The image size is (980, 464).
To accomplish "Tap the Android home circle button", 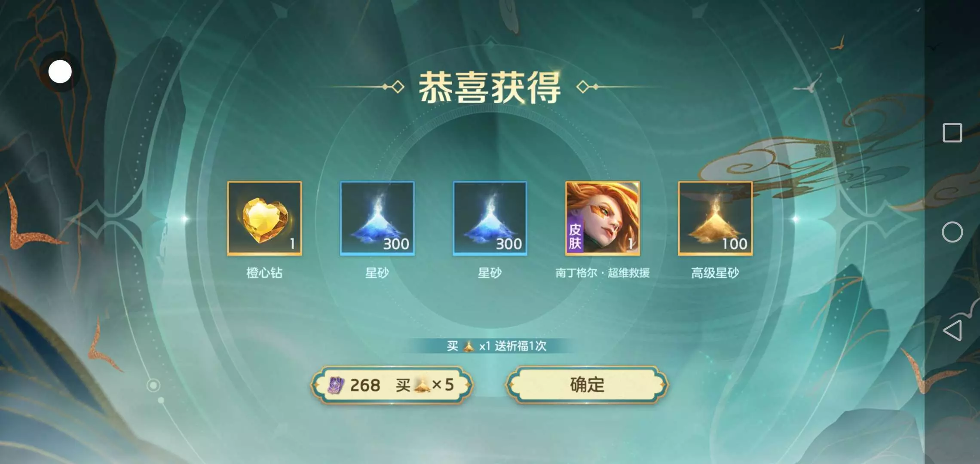I will pos(952,232).
